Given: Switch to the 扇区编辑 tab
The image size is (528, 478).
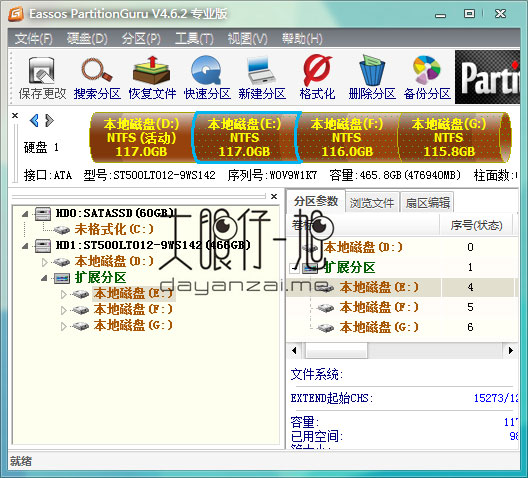Looking at the screenshot, I should (x=427, y=202).
